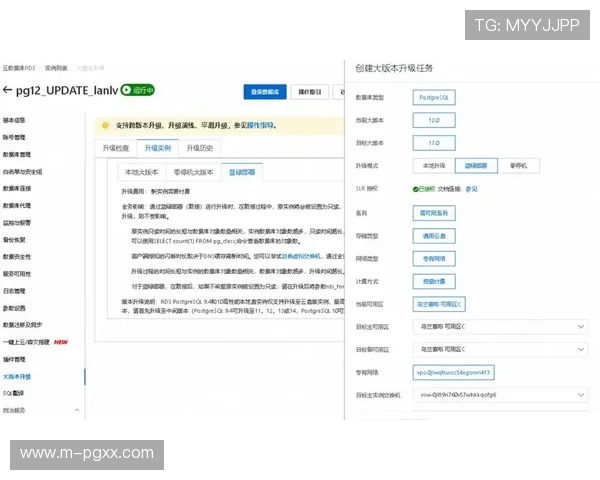Select 蓝绿部署 upgrade mode option
Image resolution: width=600 pixels, height=480 pixels.
click(x=475, y=165)
